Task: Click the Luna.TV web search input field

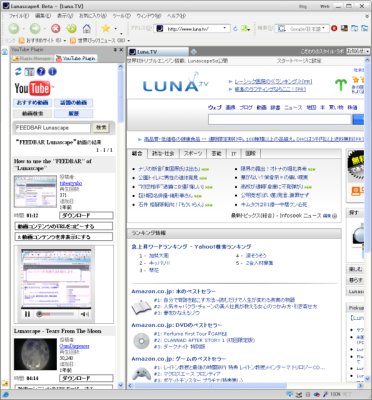Action: tap(280, 119)
